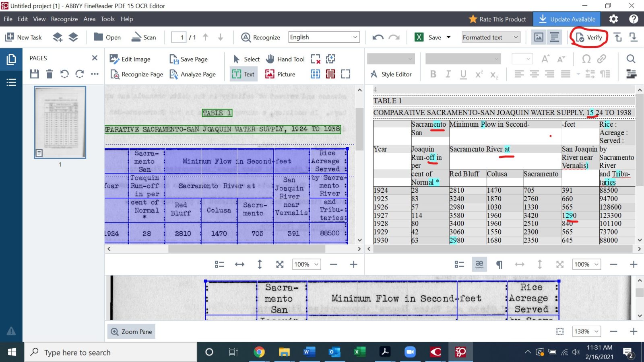Open the Tools menu
This screenshot has width=644, height=362.
pyautogui.click(x=107, y=19)
